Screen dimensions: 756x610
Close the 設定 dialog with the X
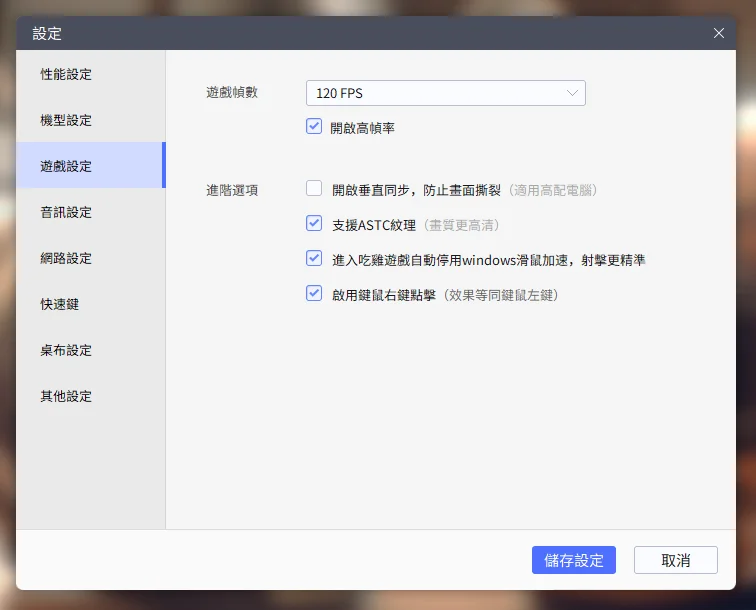(x=718, y=33)
